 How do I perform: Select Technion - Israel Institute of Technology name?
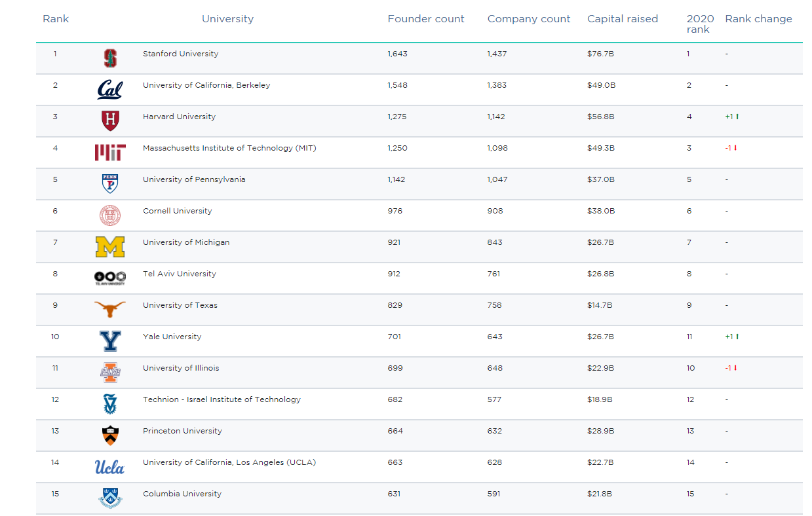coord(222,399)
